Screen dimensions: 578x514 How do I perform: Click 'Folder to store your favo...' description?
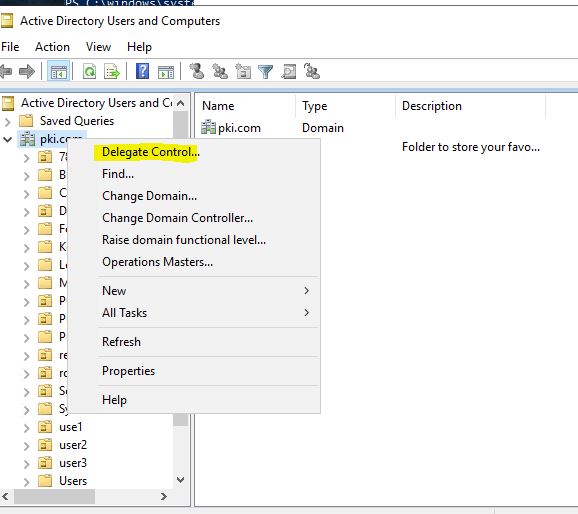pyautogui.click(x=470, y=147)
